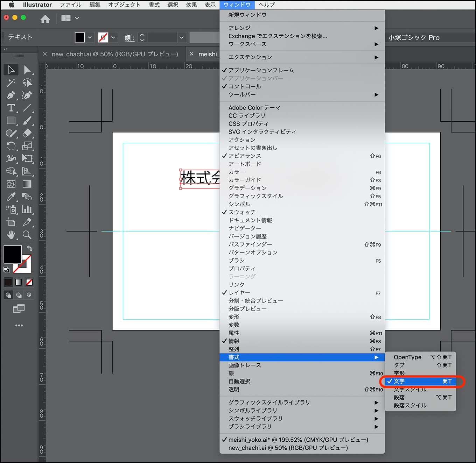Screen dimensions: 476x463
Task: Select the Direct Selection tool
Action: click(27, 70)
